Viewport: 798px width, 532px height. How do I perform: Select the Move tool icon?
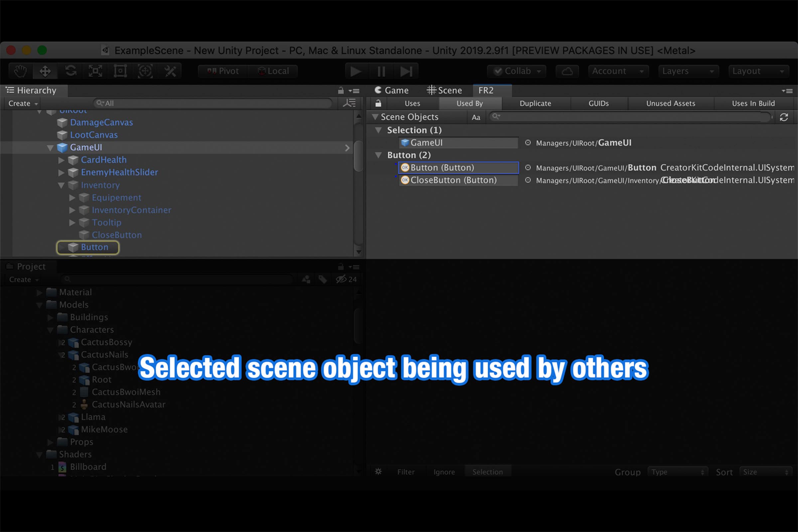click(45, 71)
